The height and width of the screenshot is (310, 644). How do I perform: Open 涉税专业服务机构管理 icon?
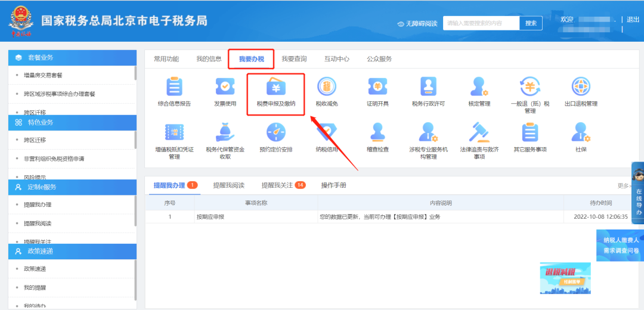click(x=428, y=132)
